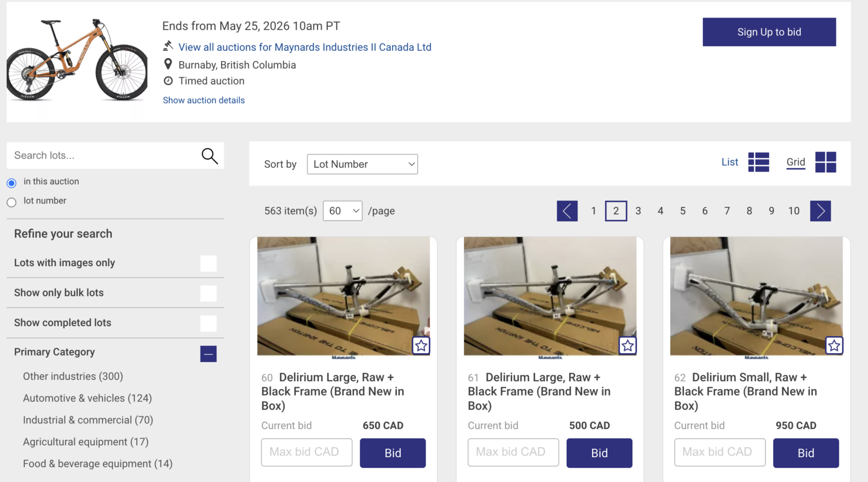Go to page 9
This screenshot has width=868, height=482.
click(771, 211)
